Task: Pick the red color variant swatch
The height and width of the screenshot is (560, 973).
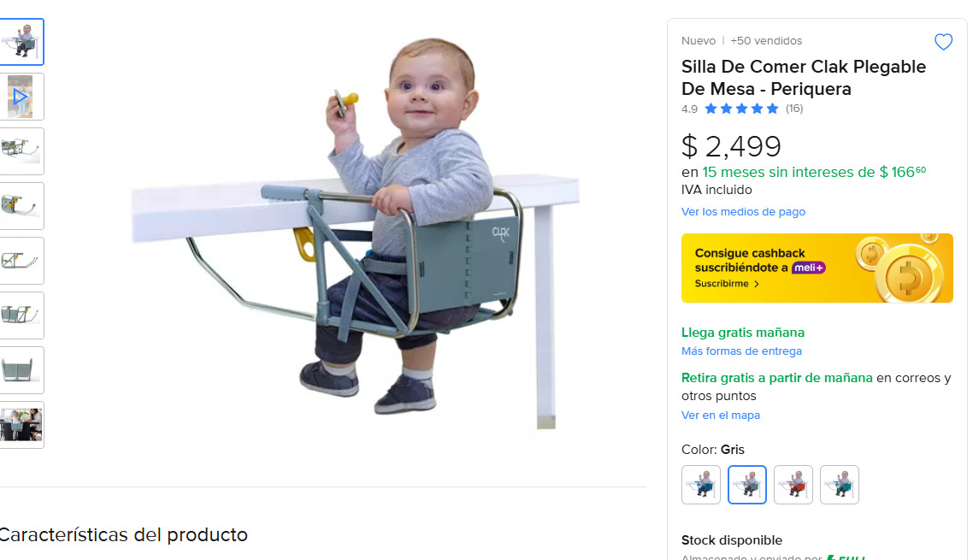Action: pyautogui.click(x=793, y=484)
